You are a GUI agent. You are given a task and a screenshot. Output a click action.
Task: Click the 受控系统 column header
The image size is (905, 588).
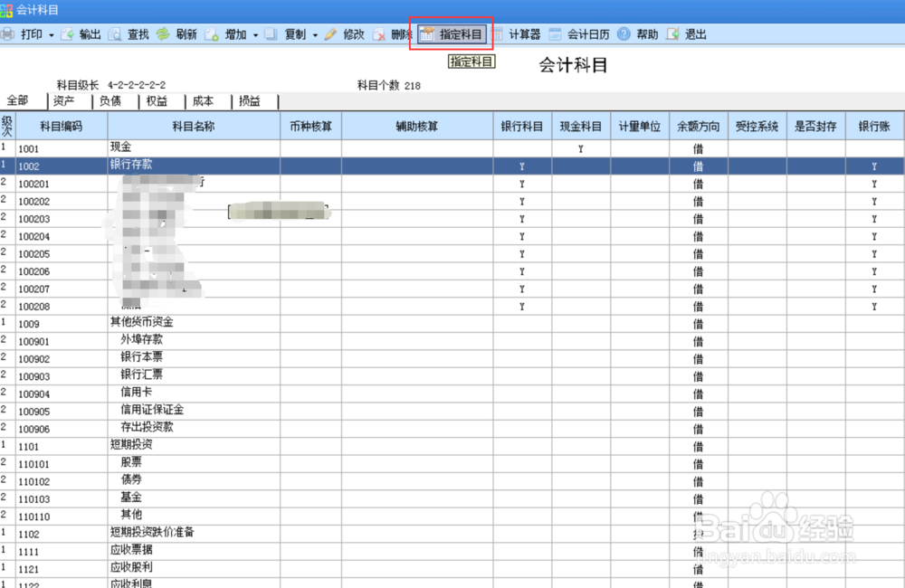coord(757,127)
